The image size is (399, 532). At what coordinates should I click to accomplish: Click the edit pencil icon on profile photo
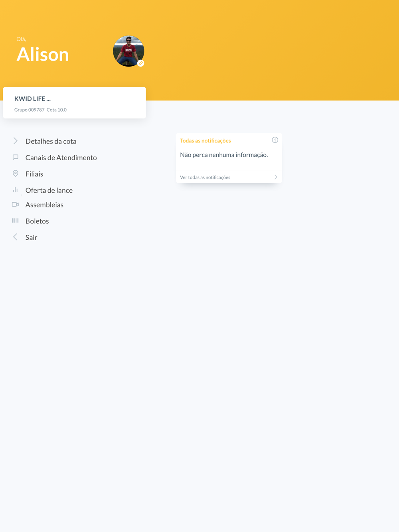coord(141,63)
